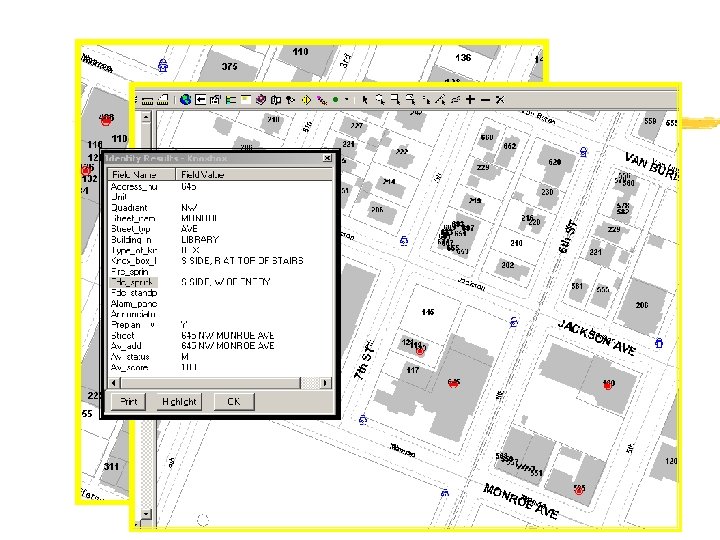720x540 pixels.
Task: Close the Identify Results dialog
Action: (327, 158)
